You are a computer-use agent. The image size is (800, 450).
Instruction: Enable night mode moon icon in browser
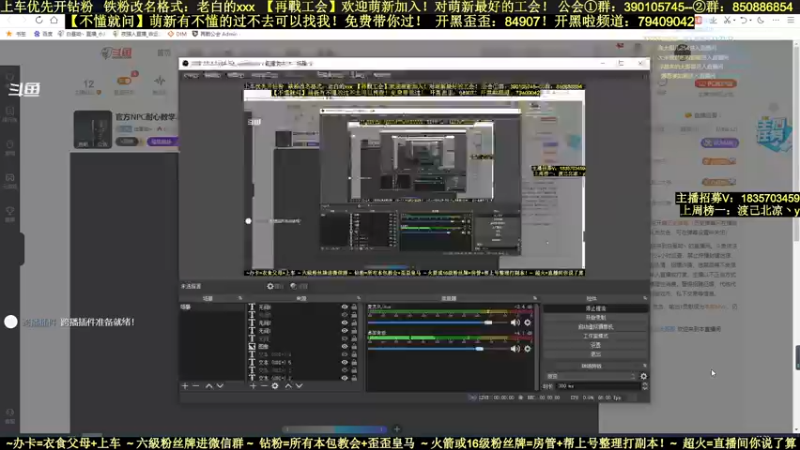tap(761, 20)
